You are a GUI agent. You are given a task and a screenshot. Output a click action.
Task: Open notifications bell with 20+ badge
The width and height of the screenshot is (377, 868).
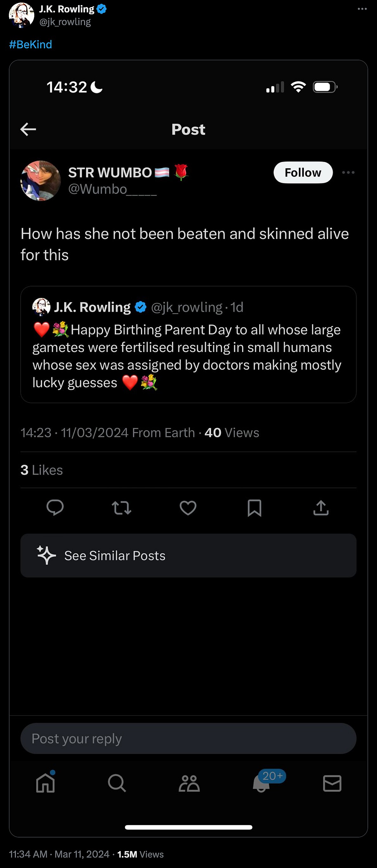coord(261,783)
